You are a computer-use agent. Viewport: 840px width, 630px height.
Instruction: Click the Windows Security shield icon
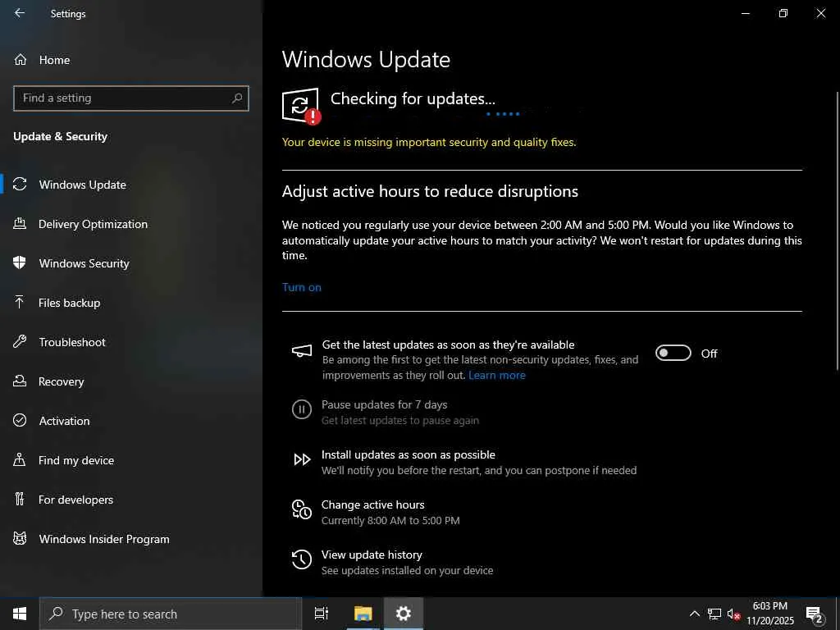coord(20,262)
